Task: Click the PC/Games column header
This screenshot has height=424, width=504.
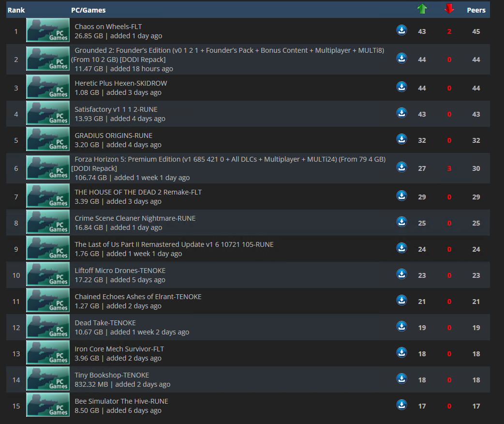Action: [89, 10]
